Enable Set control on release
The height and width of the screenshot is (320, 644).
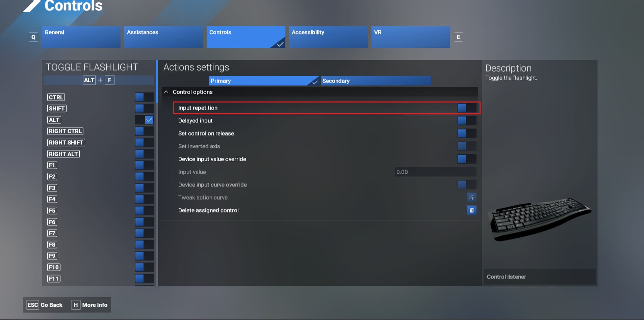click(467, 134)
